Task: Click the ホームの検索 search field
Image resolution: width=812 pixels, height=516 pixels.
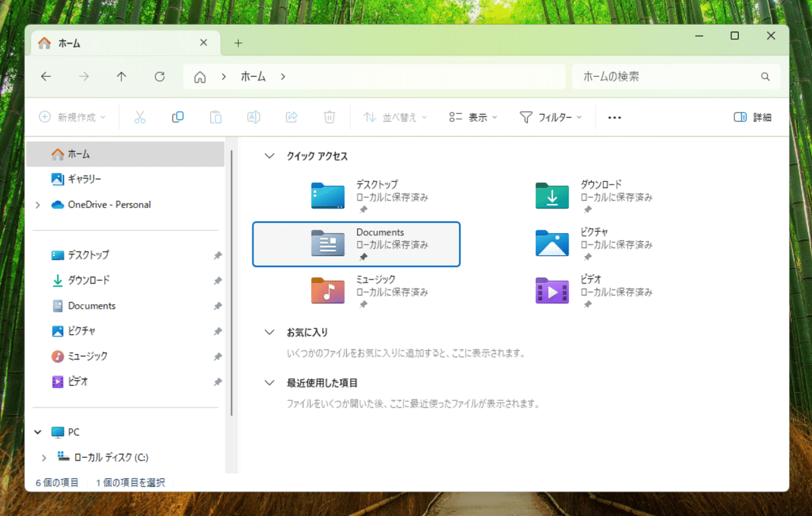Action: pos(670,77)
